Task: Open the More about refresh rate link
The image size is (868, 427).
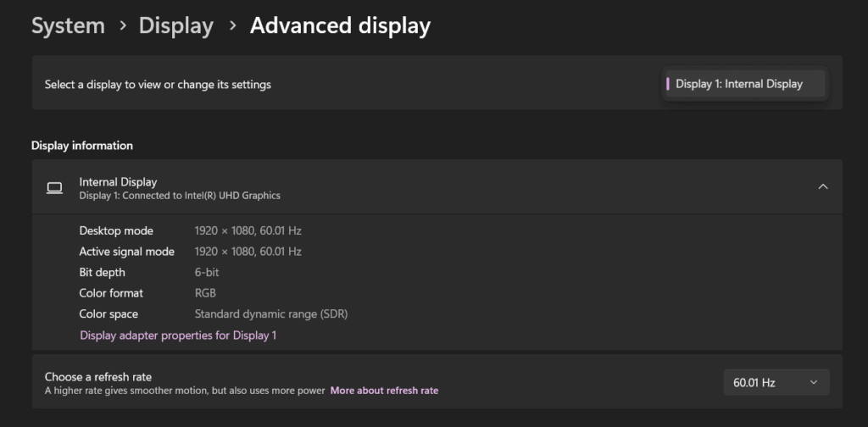Action: click(x=384, y=391)
